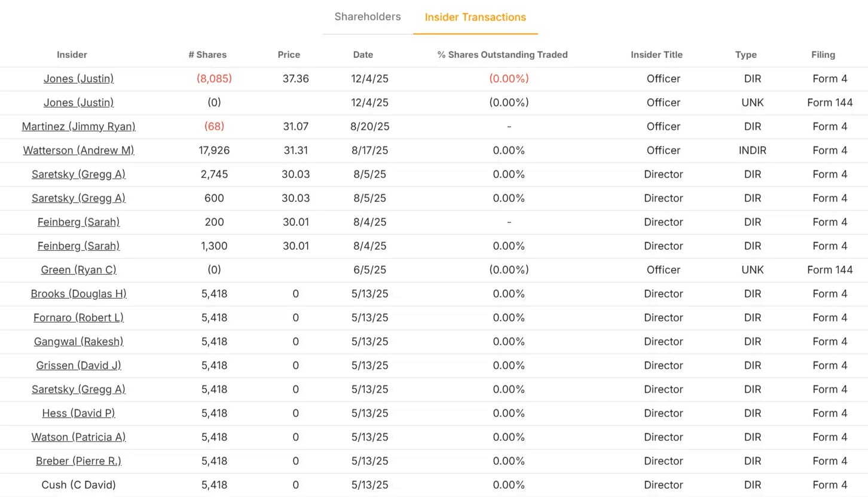This screenshot has height=497, width=868.
Task: Click the Gangwal (Rakesh) link
Action: [x=78, y=342]
